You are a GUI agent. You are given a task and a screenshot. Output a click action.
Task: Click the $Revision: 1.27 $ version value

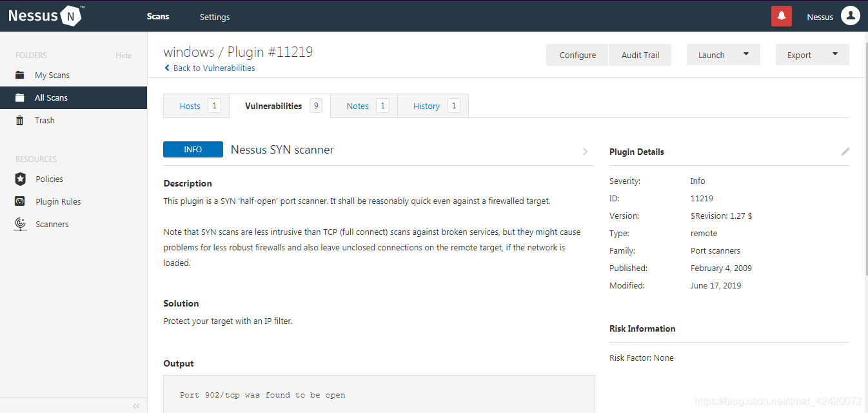(721, 216)
